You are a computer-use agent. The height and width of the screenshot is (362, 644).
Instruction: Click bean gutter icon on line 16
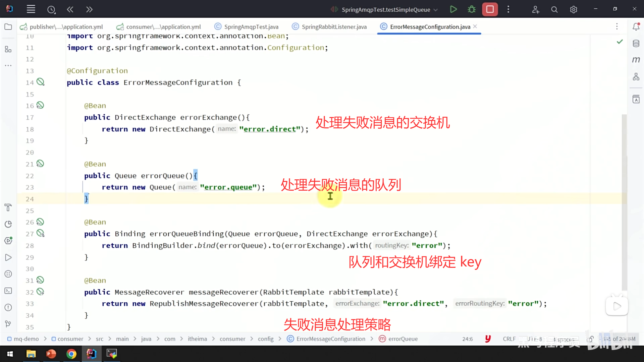point(40,105)
